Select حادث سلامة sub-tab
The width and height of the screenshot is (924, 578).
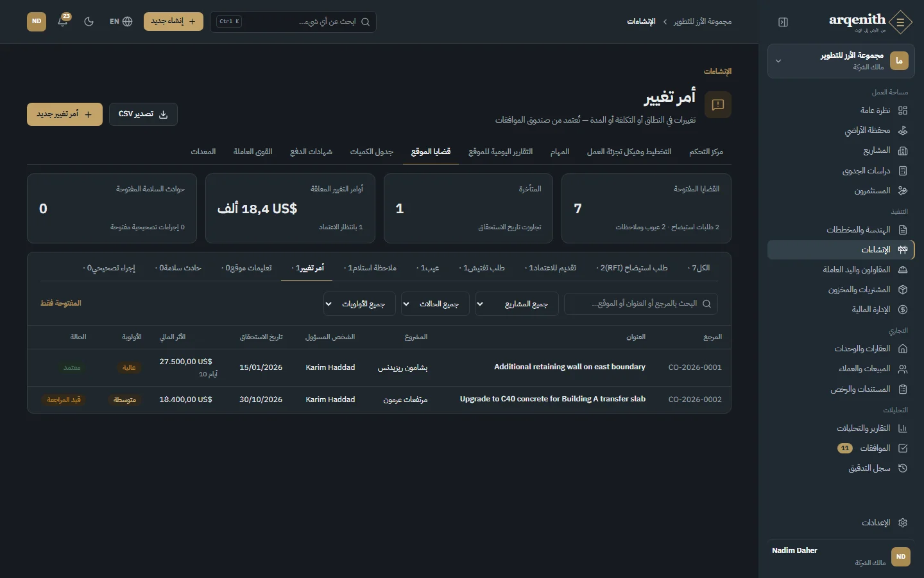[178, 268]
